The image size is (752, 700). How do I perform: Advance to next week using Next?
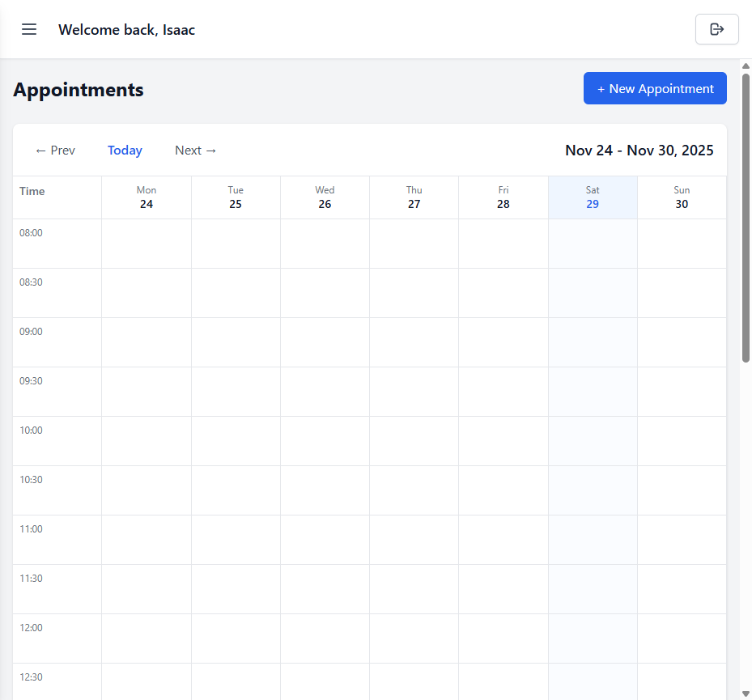tap(195, 150)
